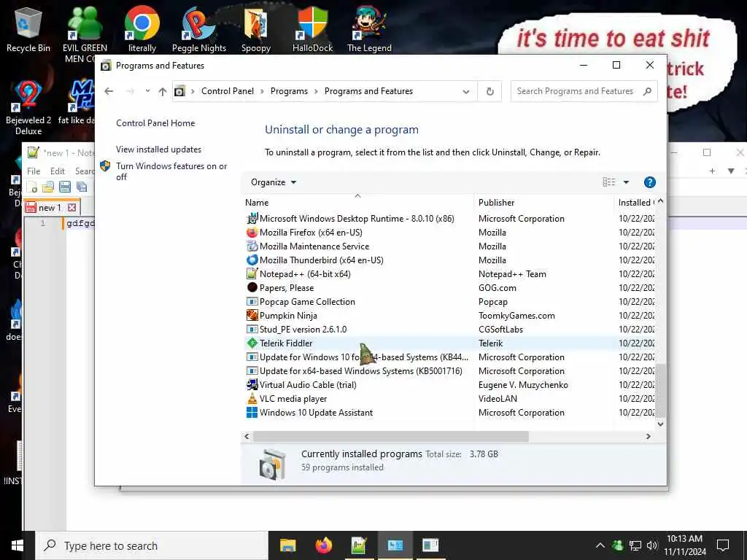Click the taskbar search box
The width and height of the screenshot is (747, 560).
pyautogui.click(x=152, y=545)
